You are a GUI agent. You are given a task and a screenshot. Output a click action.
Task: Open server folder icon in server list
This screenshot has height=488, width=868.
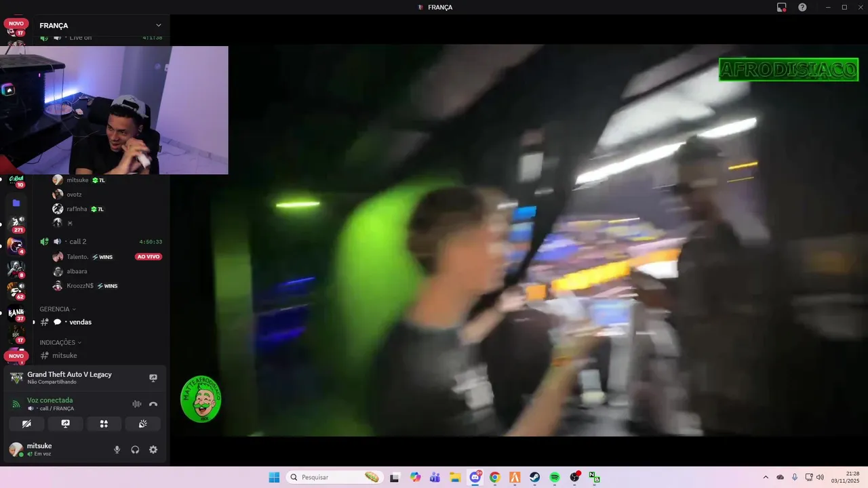[16, 203]
